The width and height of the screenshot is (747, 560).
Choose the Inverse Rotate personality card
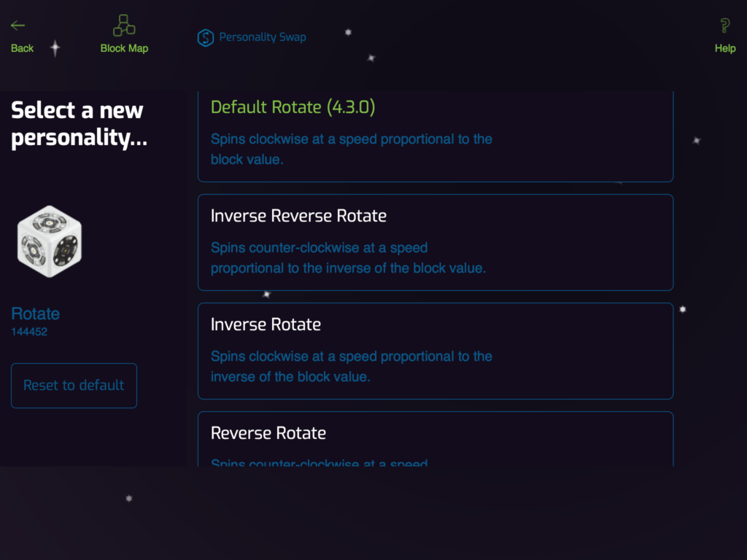coord(436,351)
